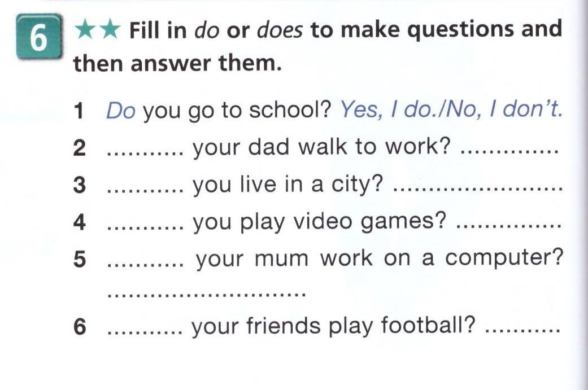Click the phrase 'then answer them.' in the heading
588x390 pixels.
click(177, 64)
